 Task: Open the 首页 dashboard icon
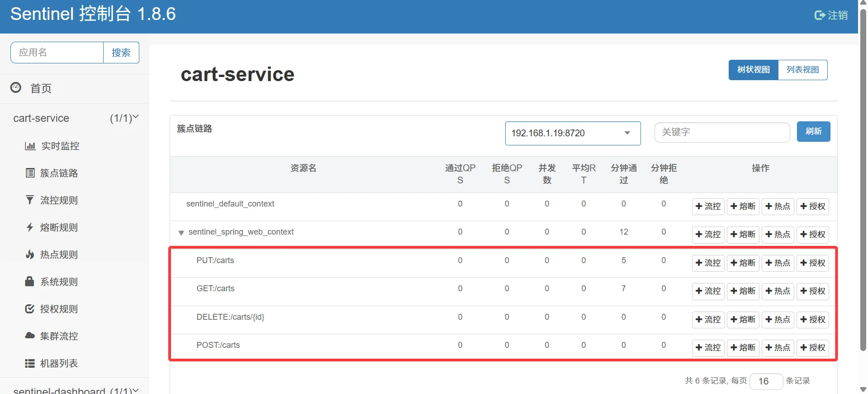(16, 87)
